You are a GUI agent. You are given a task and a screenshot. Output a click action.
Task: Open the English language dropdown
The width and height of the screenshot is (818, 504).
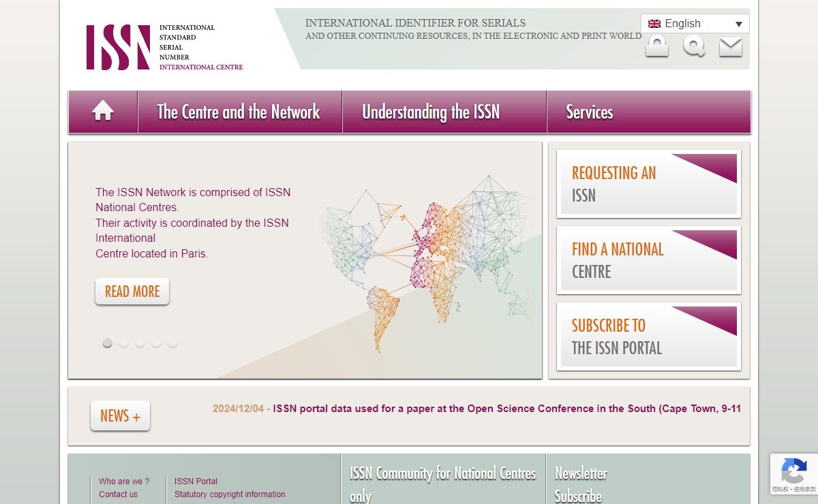(x=695, y=24)
